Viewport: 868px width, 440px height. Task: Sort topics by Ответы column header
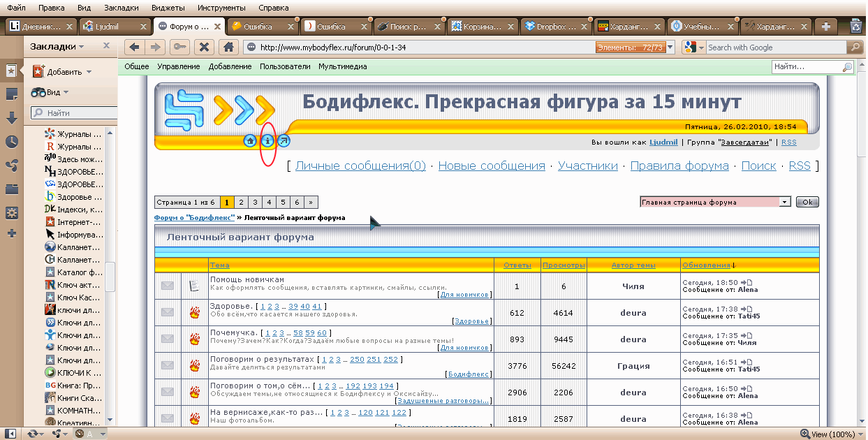click(x=517, y=265)
